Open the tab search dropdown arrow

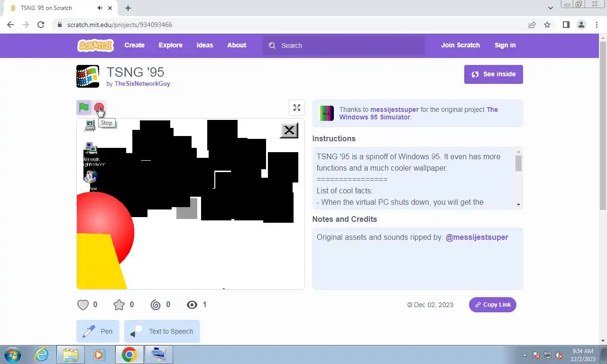(551, 8)
